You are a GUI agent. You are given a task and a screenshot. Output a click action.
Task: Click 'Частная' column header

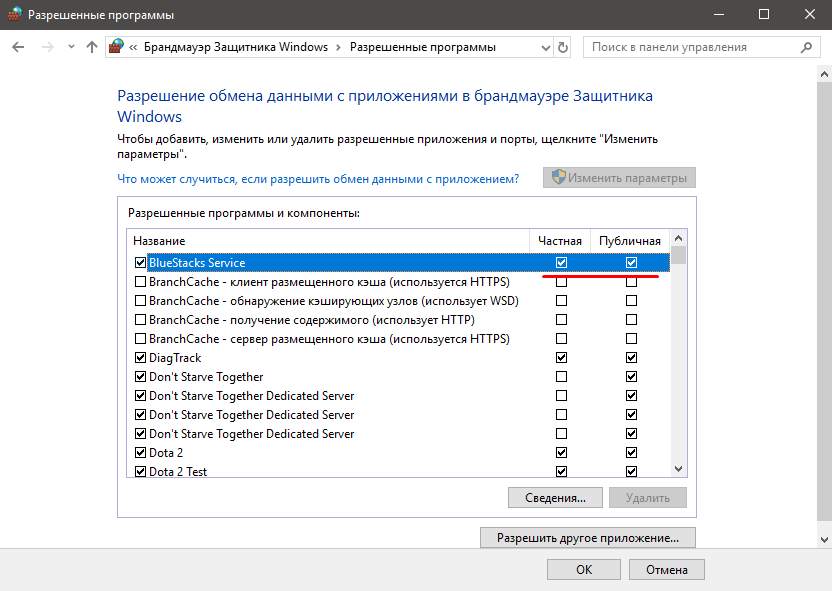coord(560,241)
